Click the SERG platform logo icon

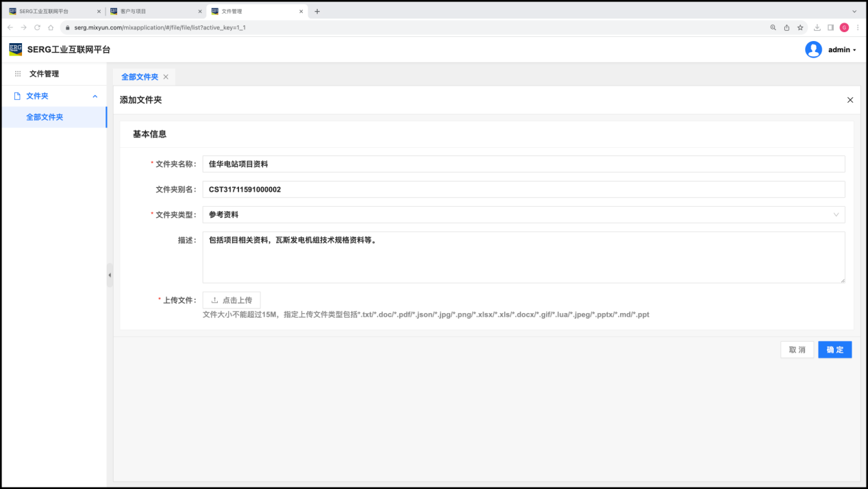[15, 49]
